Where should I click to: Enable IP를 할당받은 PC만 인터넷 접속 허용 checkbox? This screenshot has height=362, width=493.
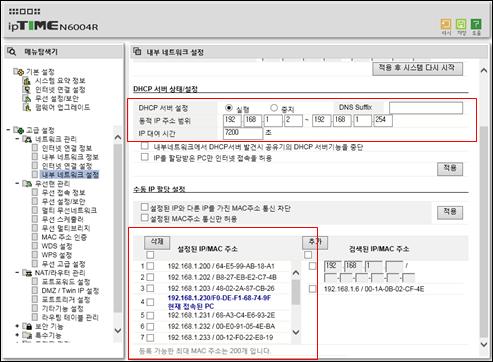[145, 157]
